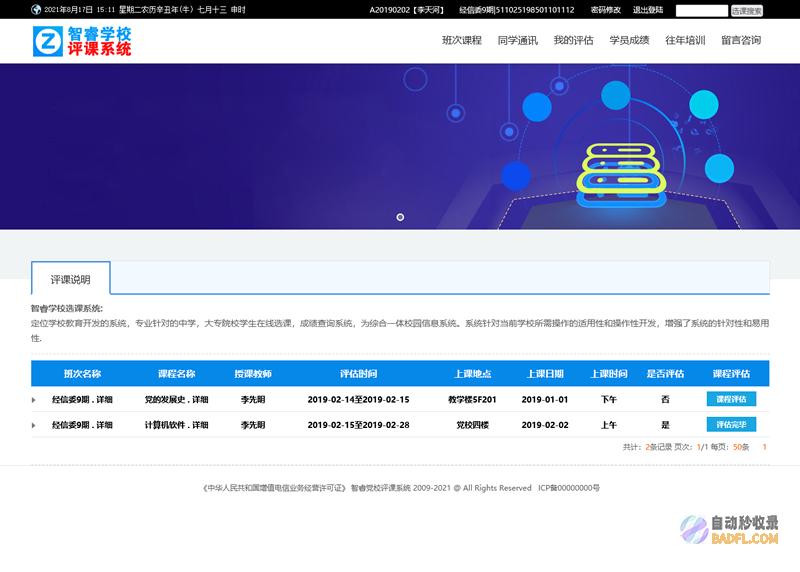Click the 课程评估 button

731,399
